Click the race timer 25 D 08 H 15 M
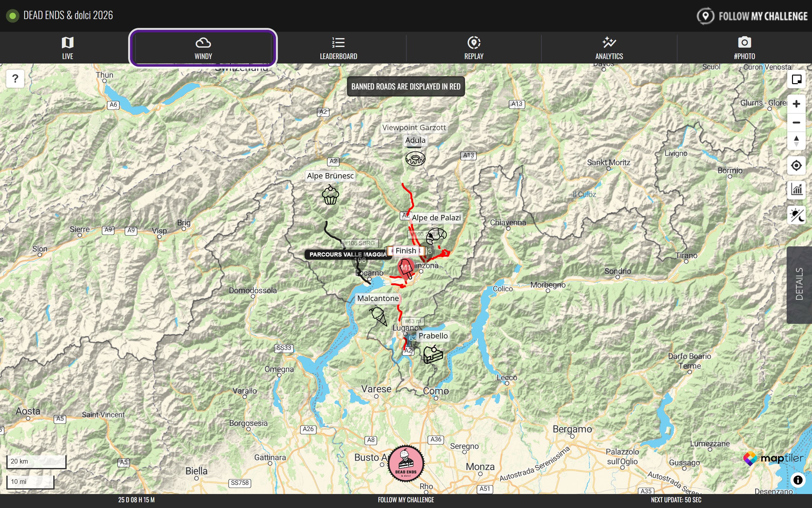Screen dimensions: 812x508 pyautogui.click(x=137, y=500)
